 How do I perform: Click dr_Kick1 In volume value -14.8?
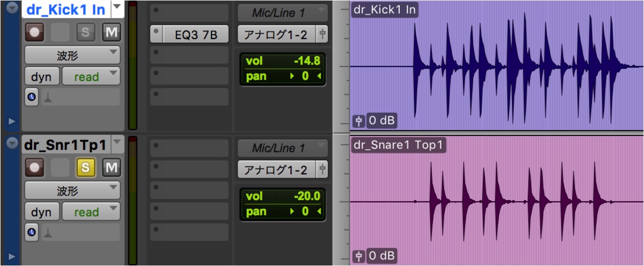(307, 61)
